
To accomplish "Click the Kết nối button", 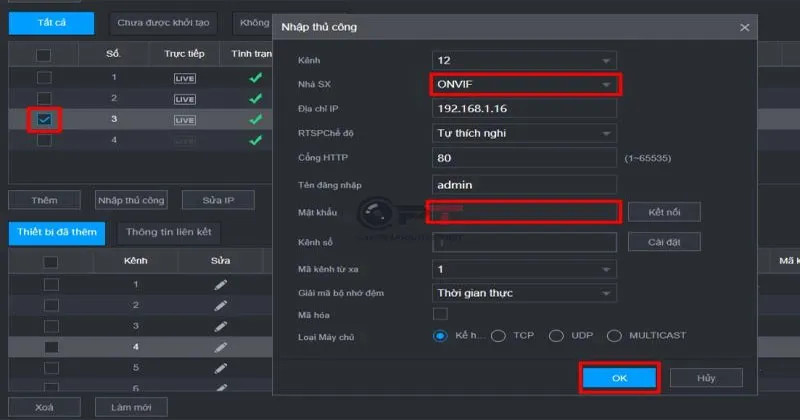I will click(x=664, y=212).
